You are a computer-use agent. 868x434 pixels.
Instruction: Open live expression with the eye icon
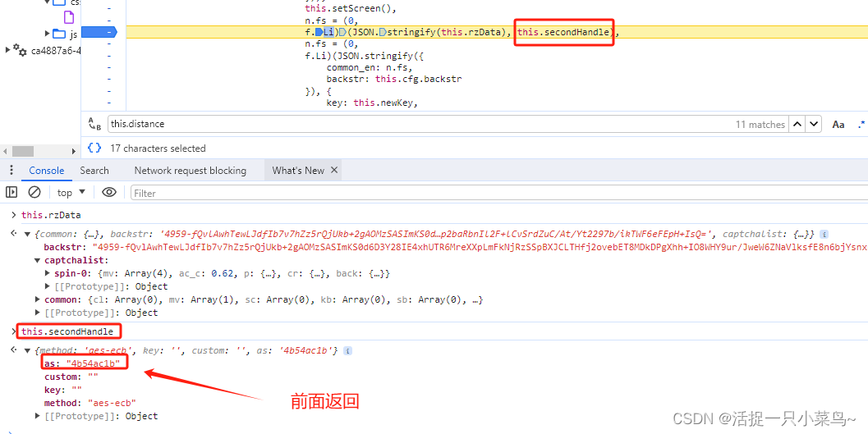pos(109,192)
